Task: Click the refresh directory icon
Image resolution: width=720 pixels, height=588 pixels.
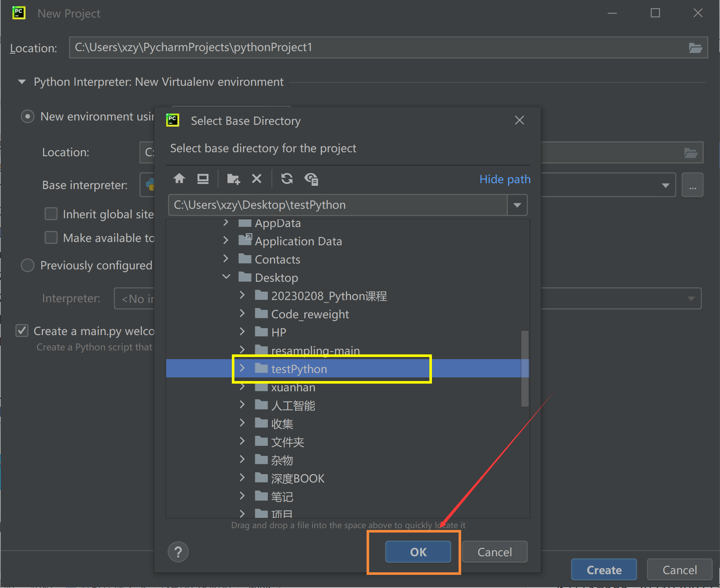Action: coord(287,179)
